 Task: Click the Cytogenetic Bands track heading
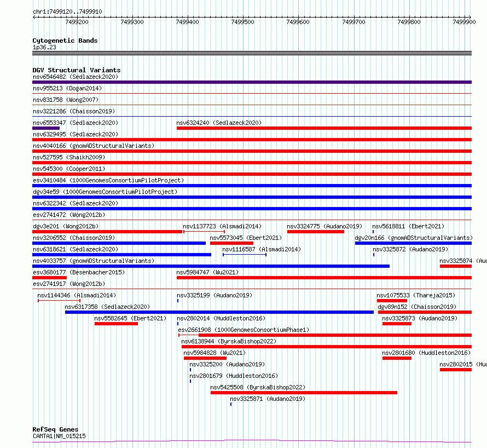(65, 41)
